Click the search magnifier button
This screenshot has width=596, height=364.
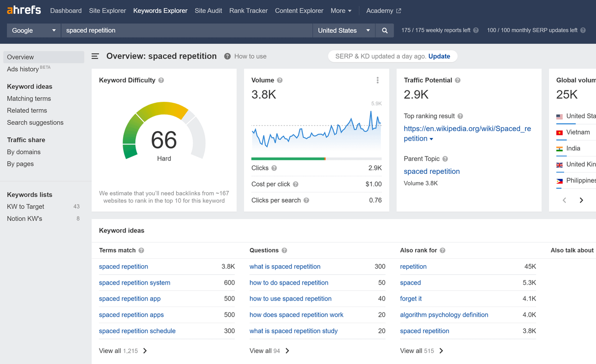(x=384, y=30)
